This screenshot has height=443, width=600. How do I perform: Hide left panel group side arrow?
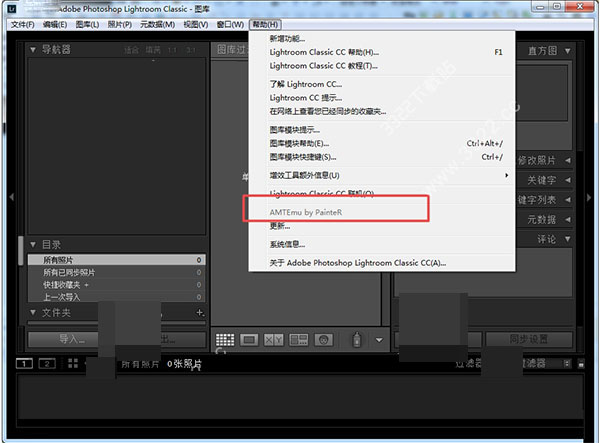coord(11,197)
